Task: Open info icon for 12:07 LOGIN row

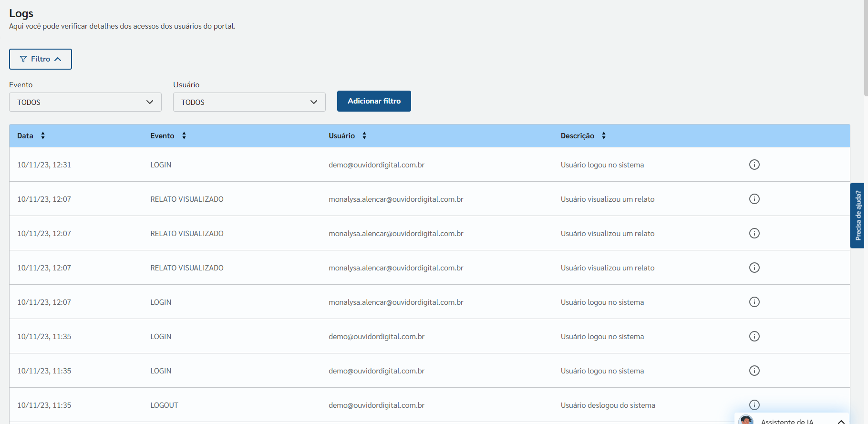Action: 754,302
